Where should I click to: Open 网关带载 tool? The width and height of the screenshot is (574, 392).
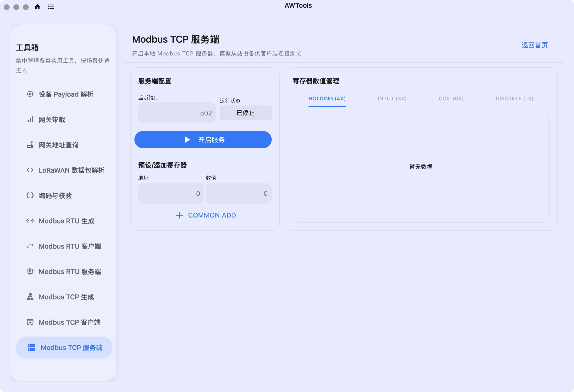tap(64, 120)
